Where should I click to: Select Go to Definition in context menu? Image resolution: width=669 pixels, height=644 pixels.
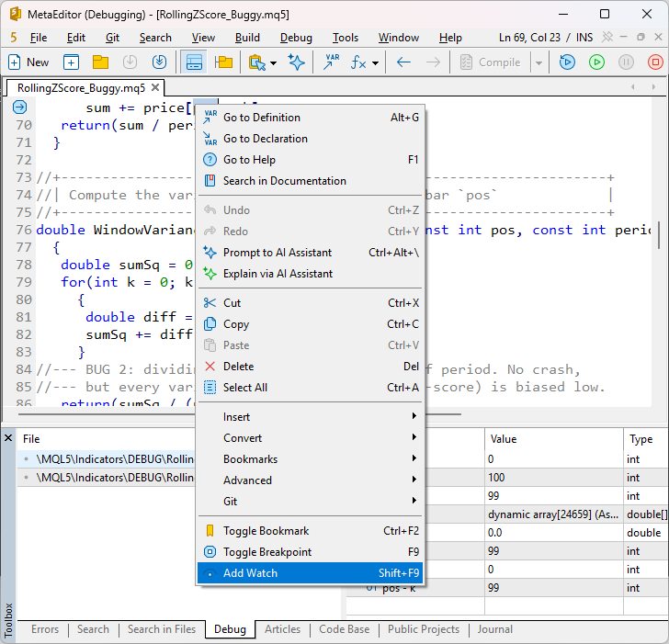pyautogui.click(x=311, y=118)
